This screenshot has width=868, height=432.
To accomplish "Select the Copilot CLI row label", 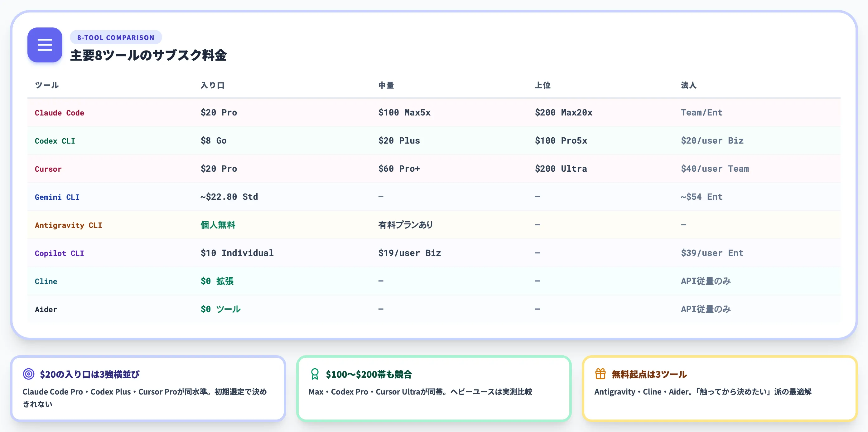I will 59,253.
